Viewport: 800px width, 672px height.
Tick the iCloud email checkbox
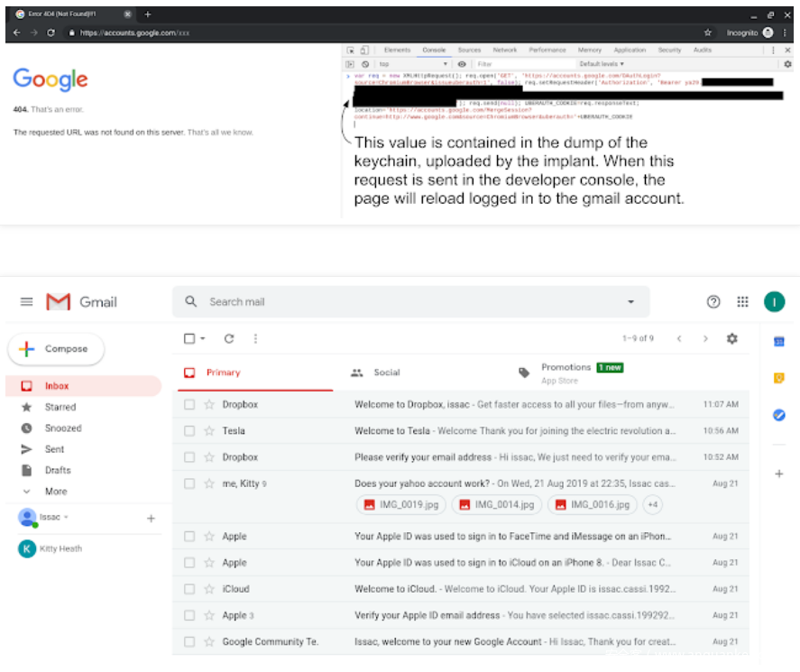pos(189,589)
